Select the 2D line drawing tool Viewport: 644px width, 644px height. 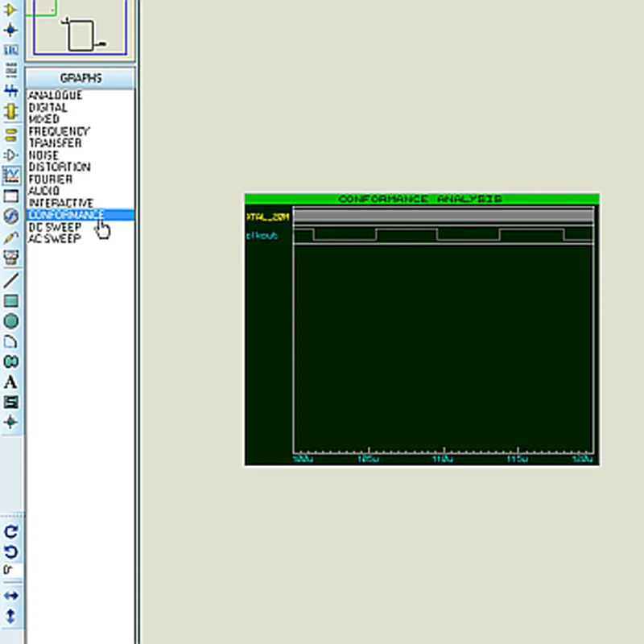click(x=11, y=280)
